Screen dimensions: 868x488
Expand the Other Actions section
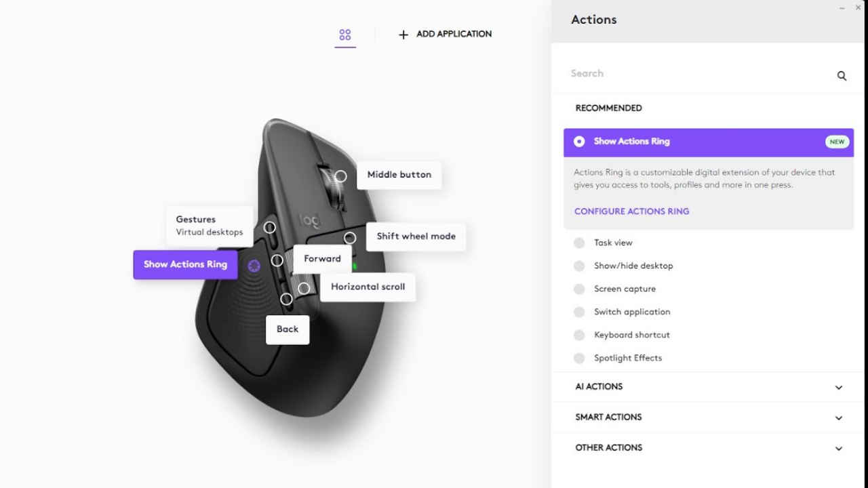pos(709,448)
